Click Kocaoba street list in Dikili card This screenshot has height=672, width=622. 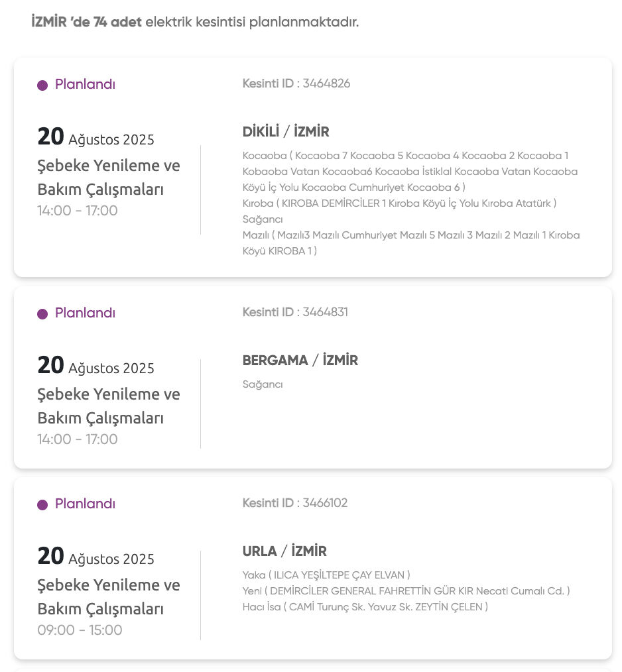[x=405, y=172]
